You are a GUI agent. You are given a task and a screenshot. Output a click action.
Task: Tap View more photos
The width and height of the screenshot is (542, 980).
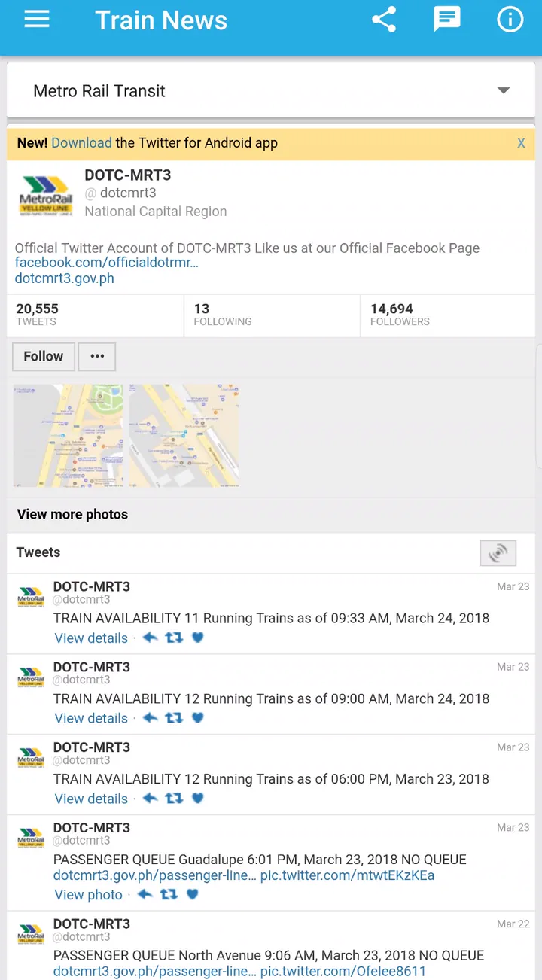(x=72, y=515)
